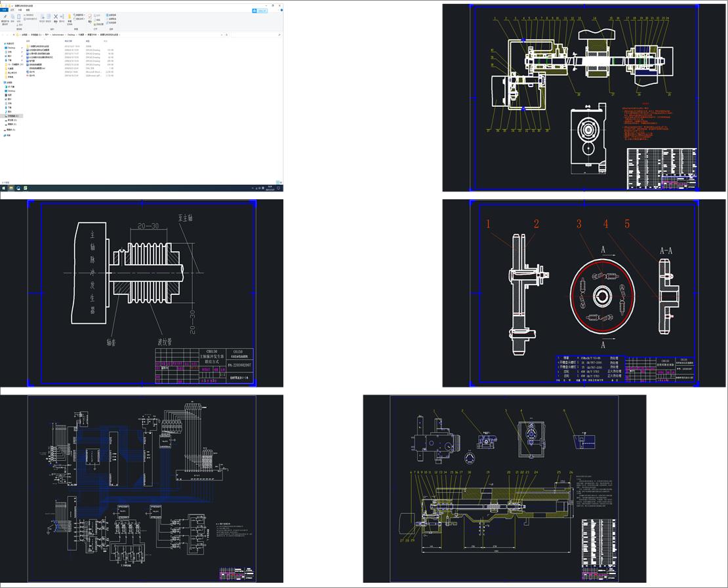Viewport: 728px width, 588px height.
Task: Open the electrical circuit schematic drawing
Action: tap(142, 488)
